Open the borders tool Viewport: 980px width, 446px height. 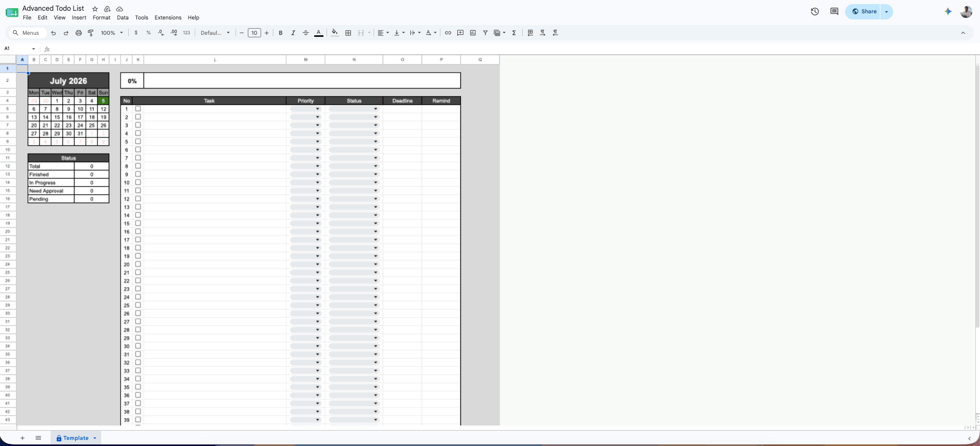(348, 33)
